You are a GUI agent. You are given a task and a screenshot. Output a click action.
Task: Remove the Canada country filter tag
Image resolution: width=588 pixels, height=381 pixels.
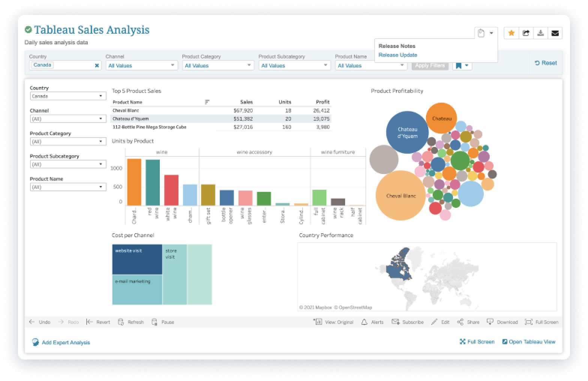[x=97, y=65]
